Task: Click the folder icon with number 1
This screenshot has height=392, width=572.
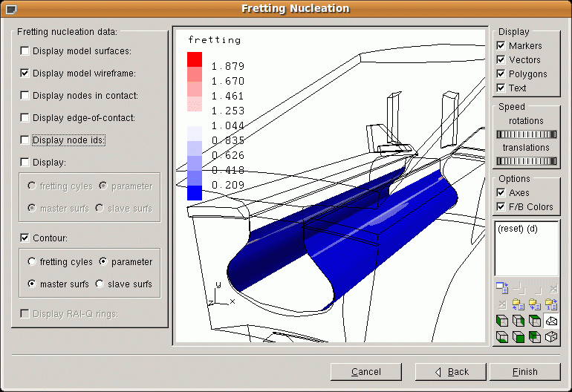Action: click(551, 304)
